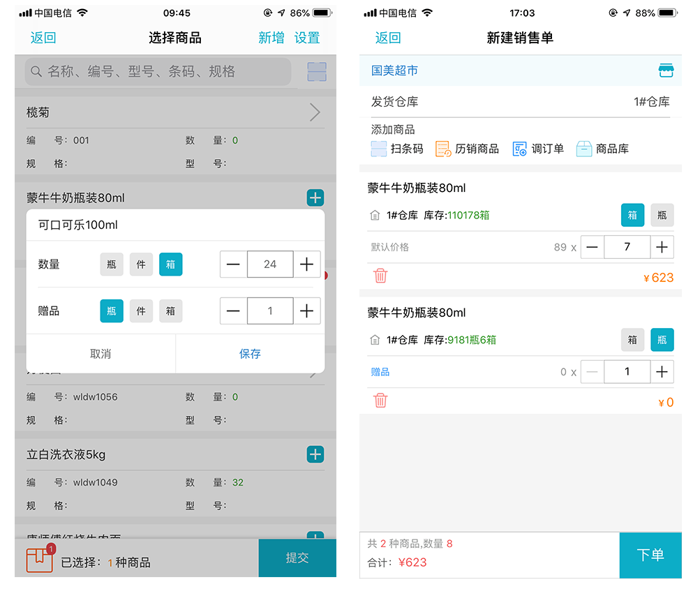Click the quantity field showing 24
Screen dimensions: 700x589
click(270, 264)
